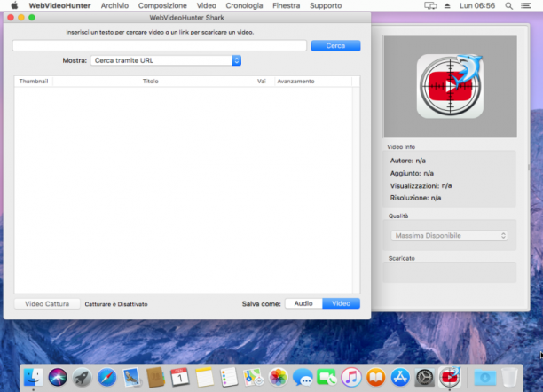Click the WebVideoHunter shark logo preview

coord(450,86)
